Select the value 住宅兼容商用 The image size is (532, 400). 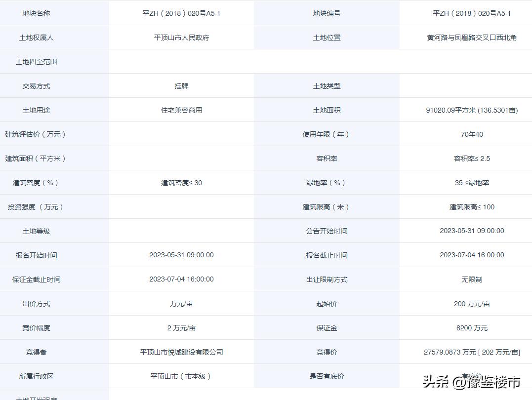[181, 110]
